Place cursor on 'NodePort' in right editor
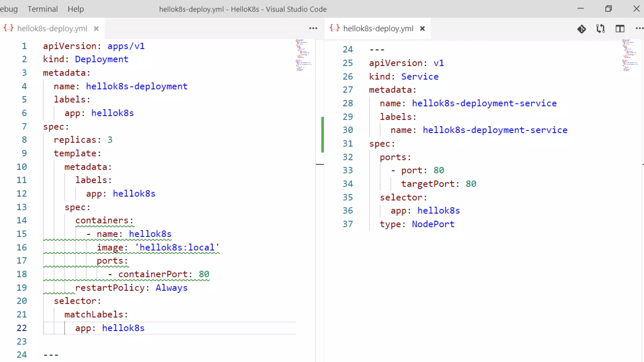The width and height of the screenshot is (644, 362). point(433,224)
